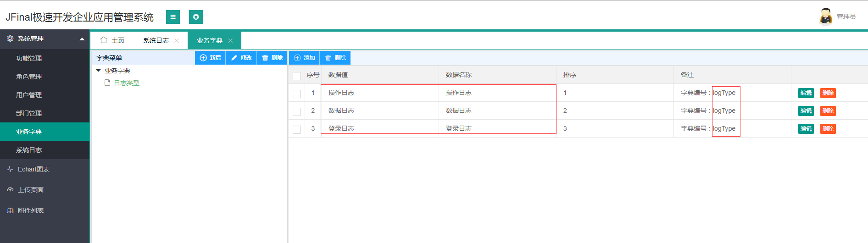Click 删除 for the 操作日志 row
868x243 pixels.
(x=828, y=93)
